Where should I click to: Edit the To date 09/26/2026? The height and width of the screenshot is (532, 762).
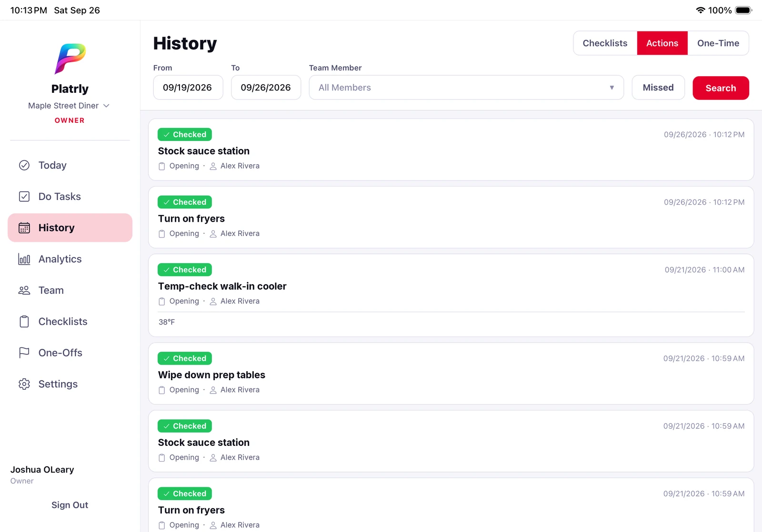pyautogui.click(x=266, y=88)
